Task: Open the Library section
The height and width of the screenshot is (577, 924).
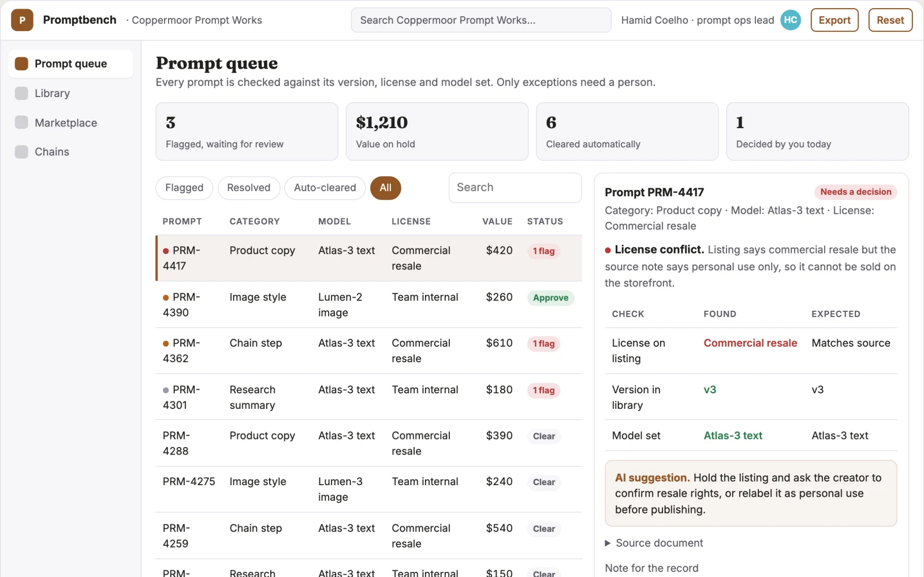Action: [70, 93]
